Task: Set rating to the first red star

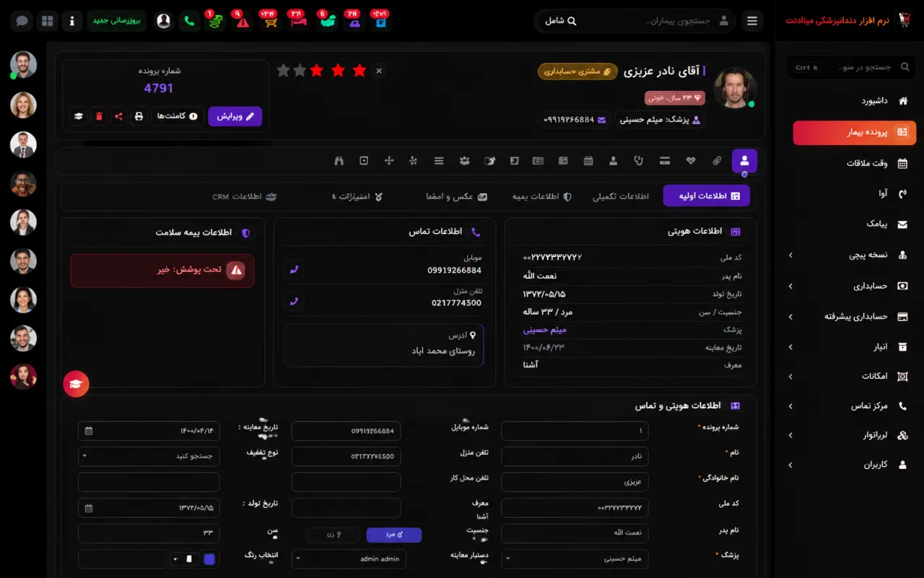Action: (359, 70)
